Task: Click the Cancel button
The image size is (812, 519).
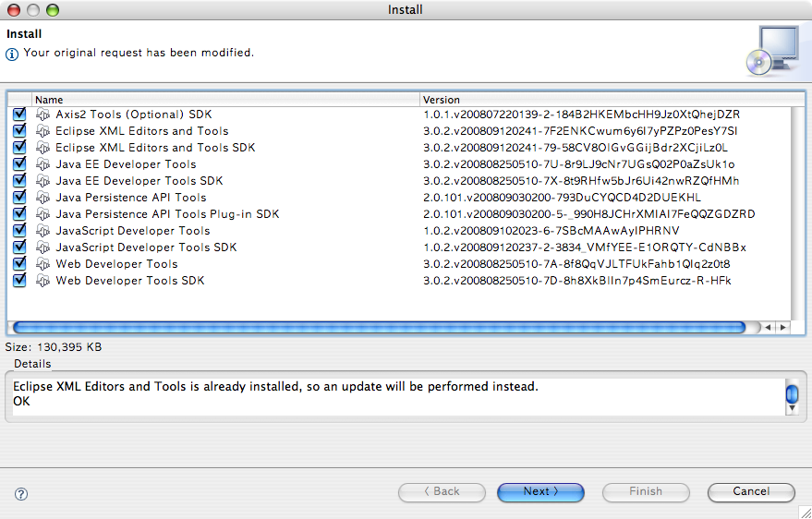Action: click(751, 492)
